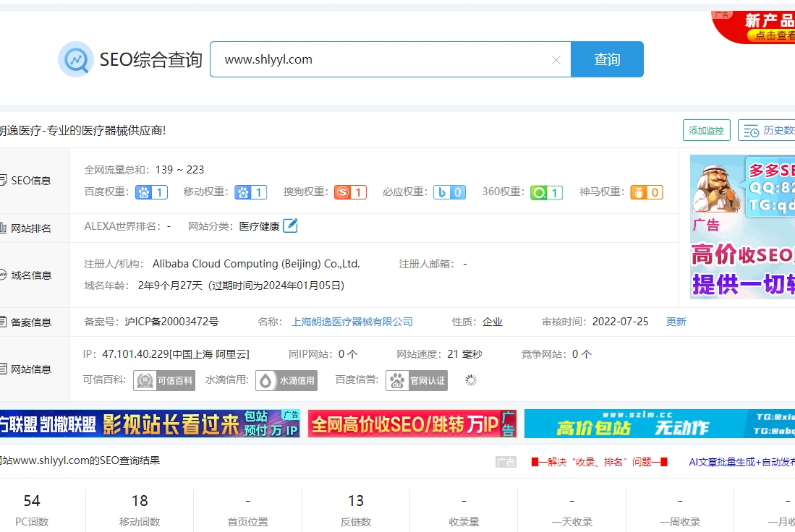Click the 水滴信用 badge
The width and height of the screenshot is (795, 532).
pyautogui.click(x=286, y=380)
